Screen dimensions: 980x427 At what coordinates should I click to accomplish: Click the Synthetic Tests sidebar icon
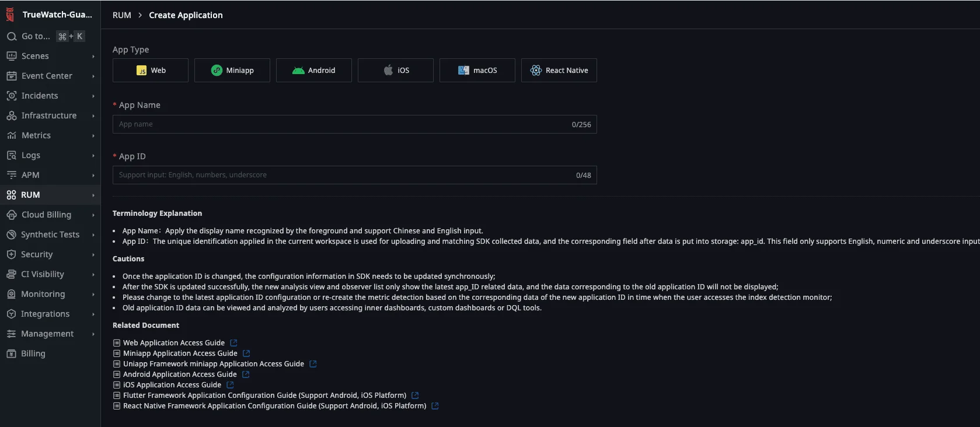(11, 235)
